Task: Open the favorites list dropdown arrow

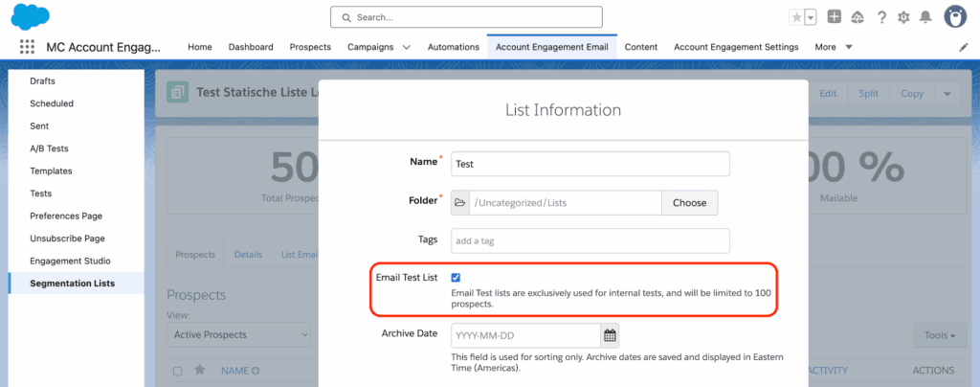Action: [x=811, y=17]
